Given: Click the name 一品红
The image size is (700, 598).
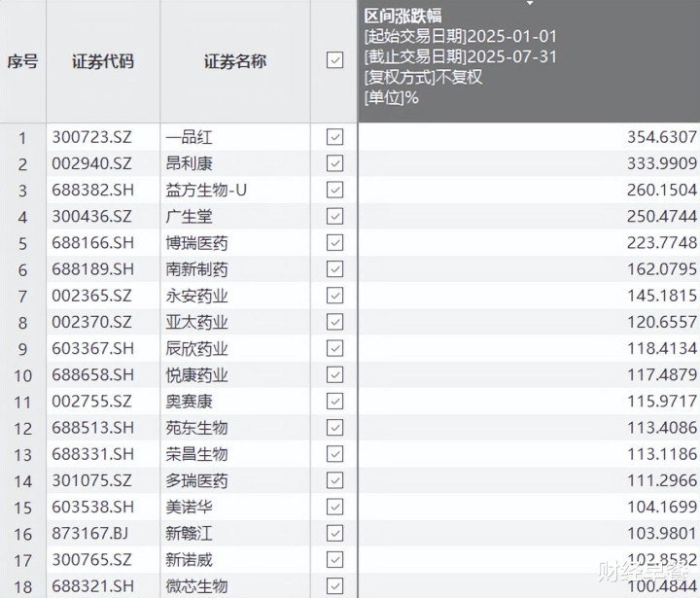Looking at the screenshot, I should 189,137.
